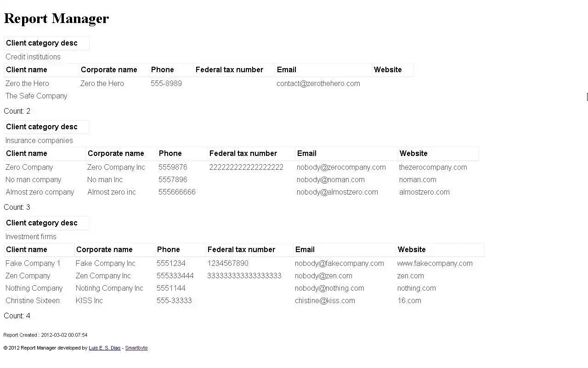Click the 555-8989 phone number
The height and width of the screenshot is (368, 588).
(166, 84)
